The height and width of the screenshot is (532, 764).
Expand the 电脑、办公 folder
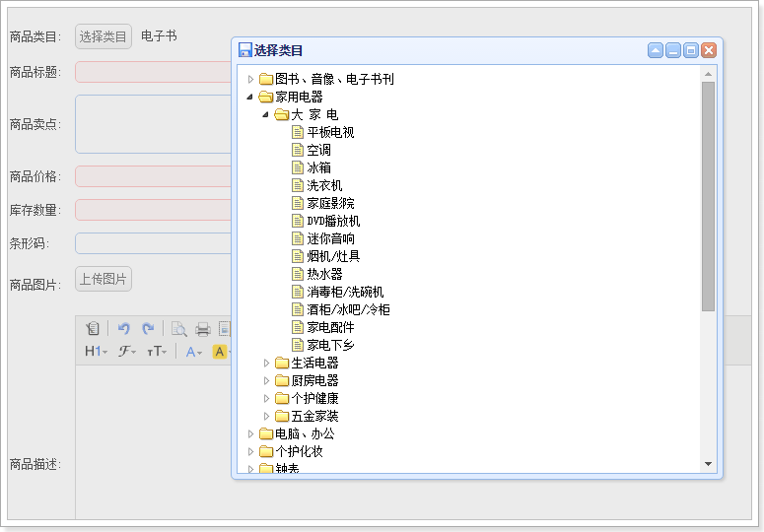pyautogui.click(x=250, y=433)
